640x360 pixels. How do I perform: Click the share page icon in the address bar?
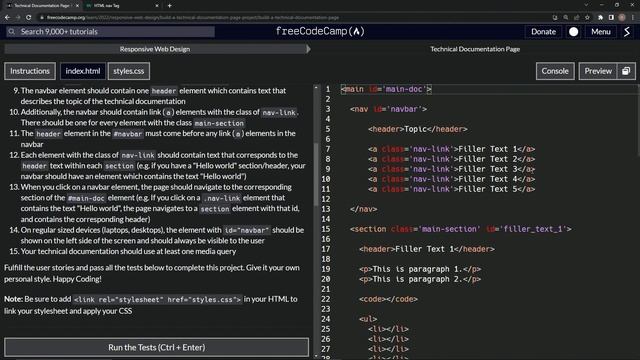coord(576,18)
